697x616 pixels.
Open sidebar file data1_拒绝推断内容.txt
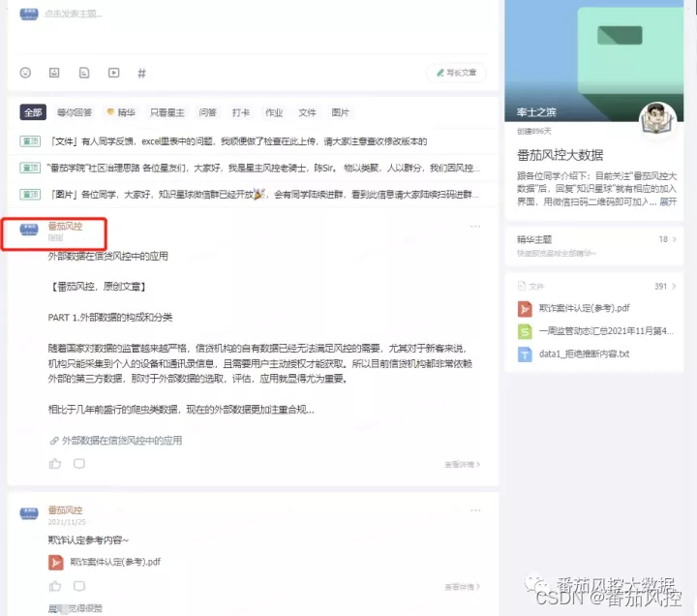(x=584, y=354)
